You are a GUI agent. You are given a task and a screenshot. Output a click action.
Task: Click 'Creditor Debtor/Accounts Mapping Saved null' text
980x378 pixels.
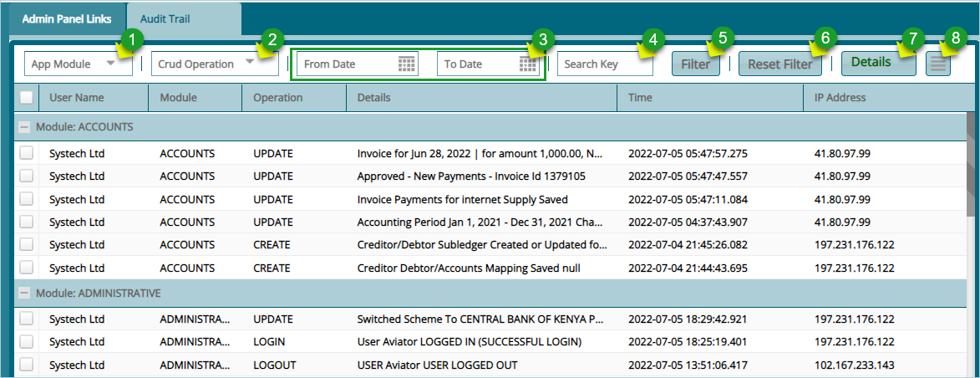[x=469, y=268]
